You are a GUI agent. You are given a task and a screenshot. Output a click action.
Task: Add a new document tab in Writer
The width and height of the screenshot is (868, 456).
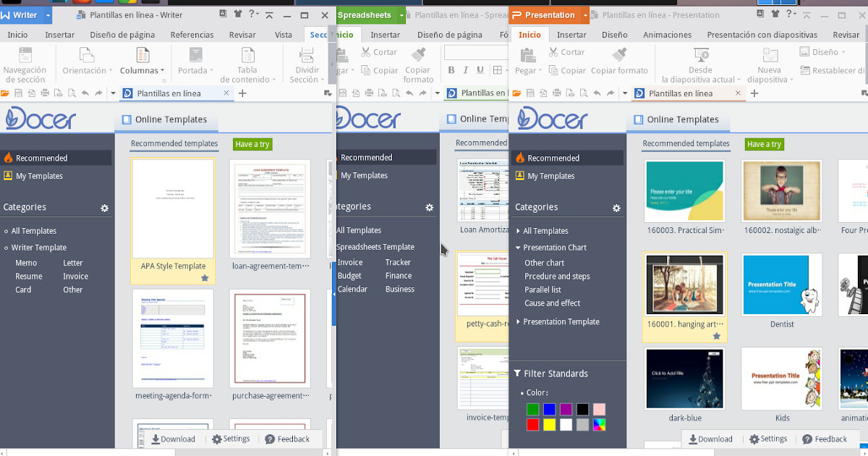[x=243, y=93]
